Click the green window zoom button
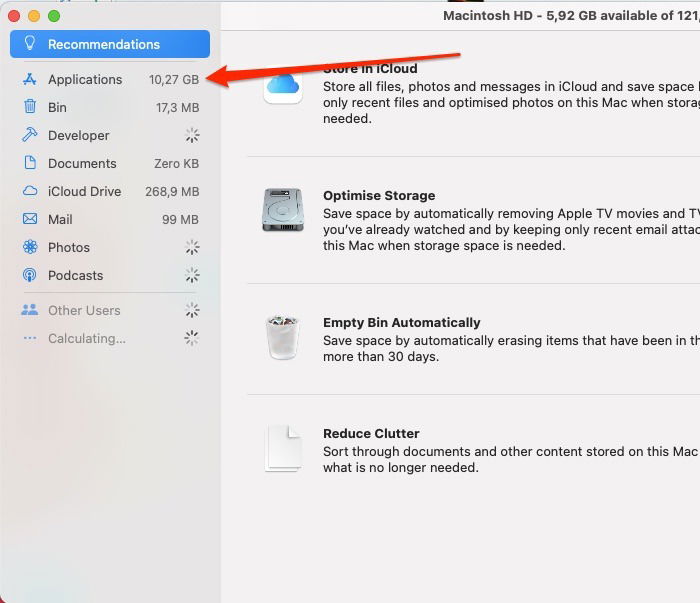The image size is (700, 603). (54, 16)
